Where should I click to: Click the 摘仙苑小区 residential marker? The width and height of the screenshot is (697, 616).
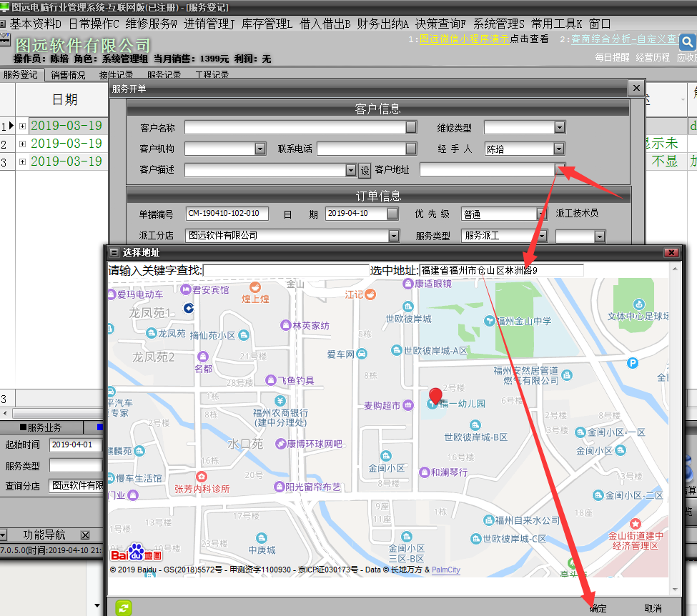pos(244,335)
